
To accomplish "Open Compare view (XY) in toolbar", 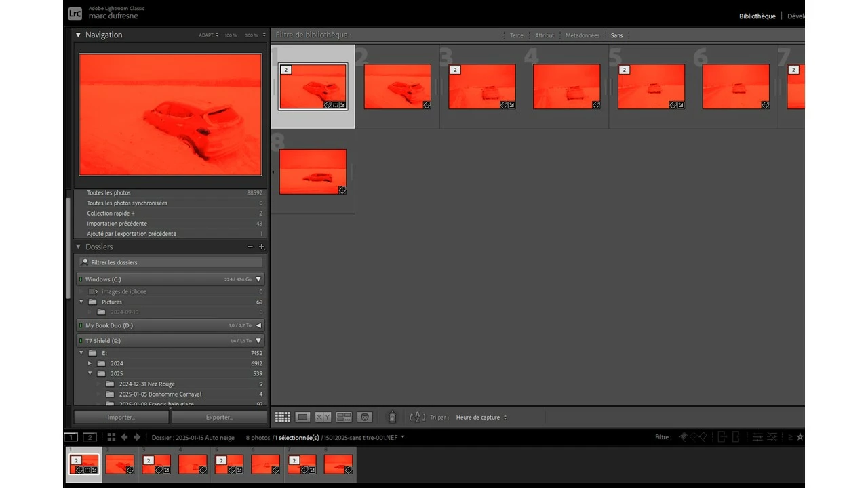I will pyautogui.click(x=323, y=417).
